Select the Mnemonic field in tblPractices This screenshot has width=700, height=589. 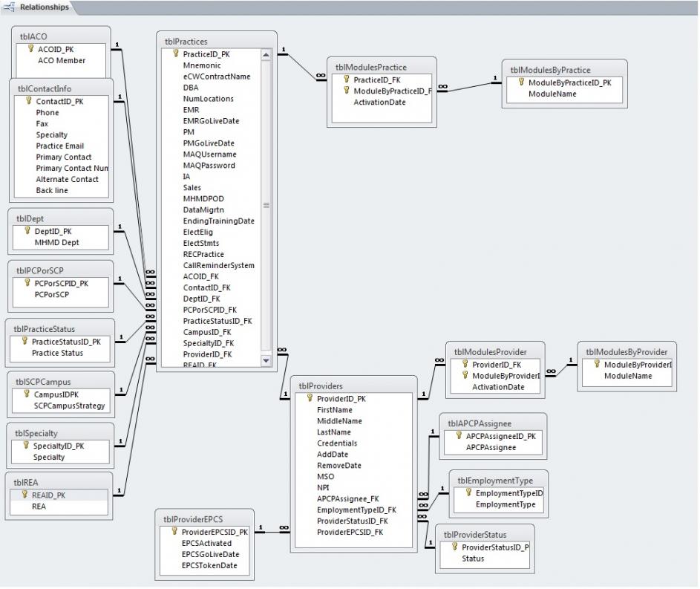[x=202, y=65]
